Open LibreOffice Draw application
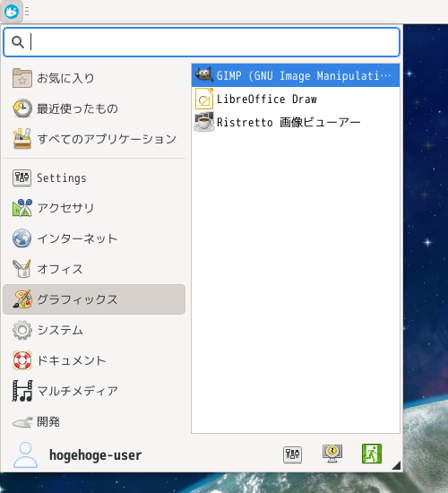Image resolution: width=448 pixels, height=493 pixels. tap(296, 99)
